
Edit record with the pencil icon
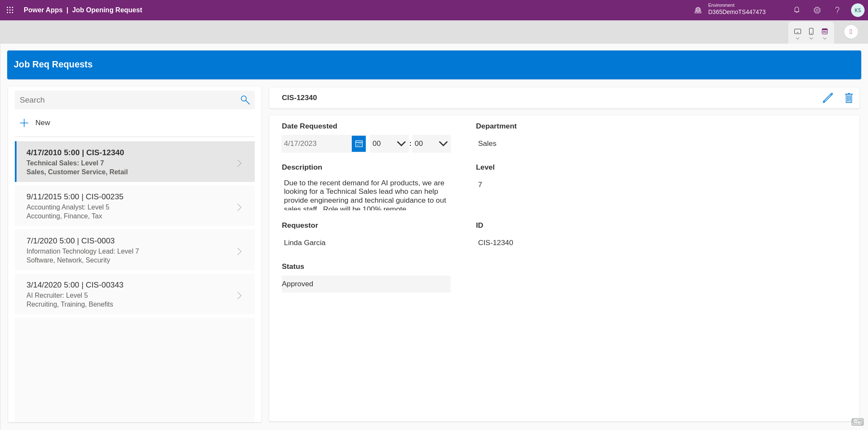click(828, 98)
